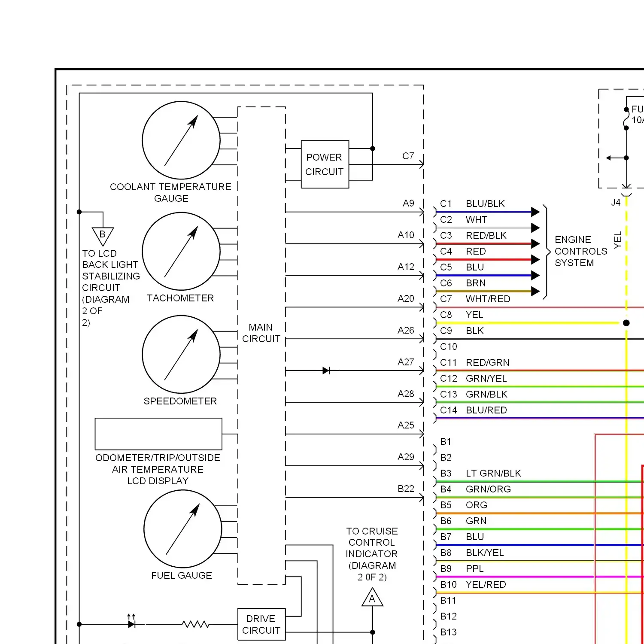This screenshot has width=644, height=644.
Task: Click the vertical YEL wire label
Action: point(618,240)
